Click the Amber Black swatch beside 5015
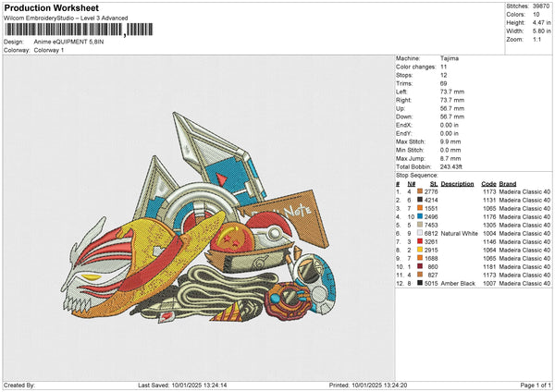Screen dimensions: 555x392 (420, 283)
